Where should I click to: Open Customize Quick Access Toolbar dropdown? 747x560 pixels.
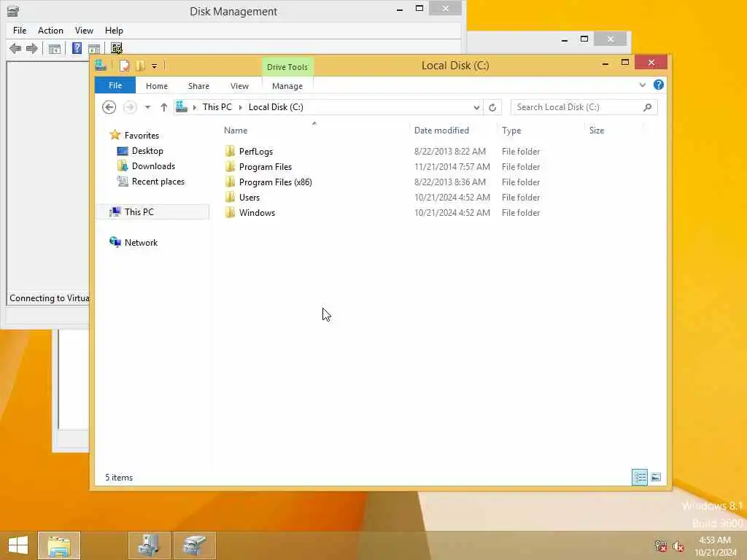(x=155, y=66)
